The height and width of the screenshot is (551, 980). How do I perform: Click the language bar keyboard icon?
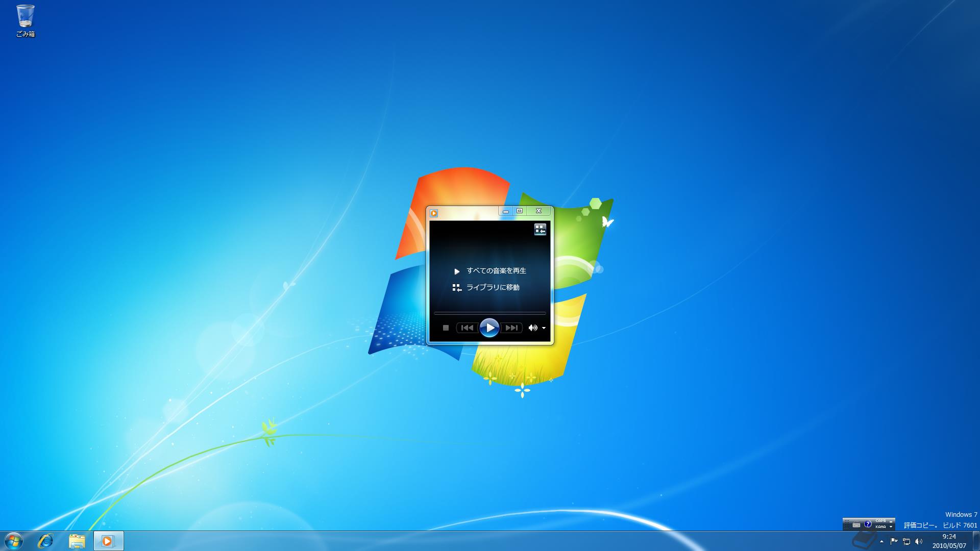(856, 524)
